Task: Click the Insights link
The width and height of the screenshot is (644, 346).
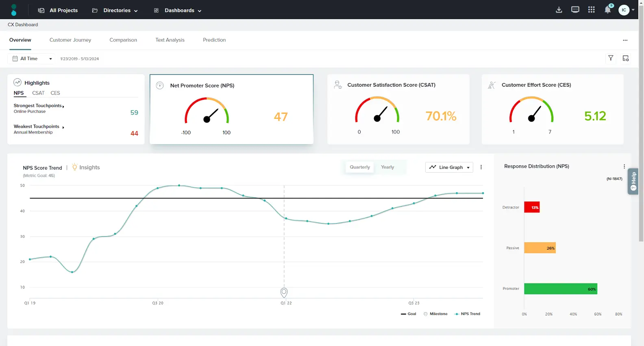Action: click(x=89, y=167)
